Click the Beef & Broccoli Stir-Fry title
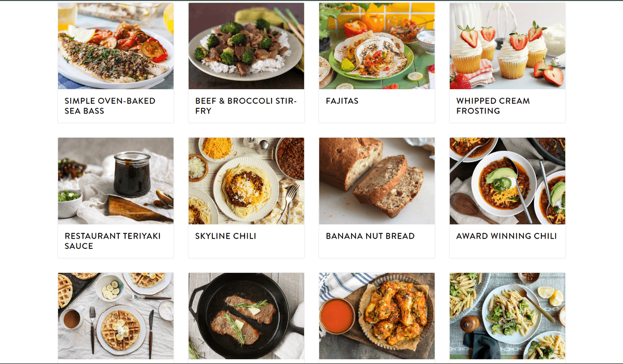Screen dimensions: 623x364 [246, 106]
